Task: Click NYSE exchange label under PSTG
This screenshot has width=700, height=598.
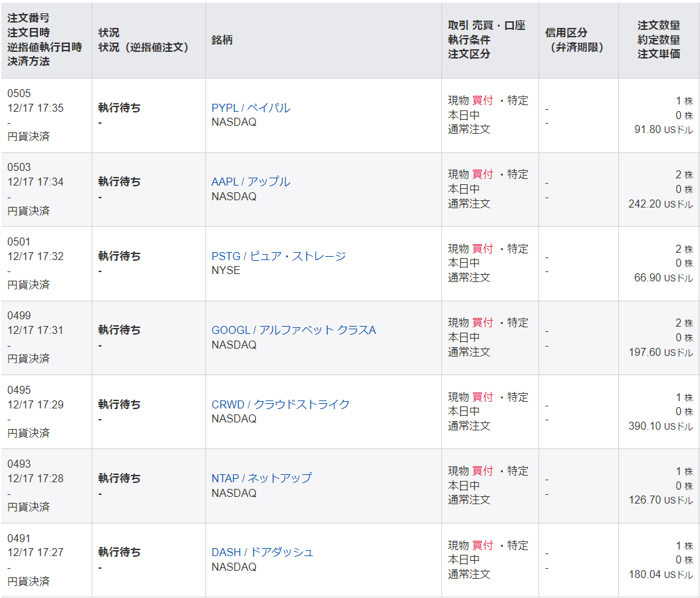Action: 226,271
